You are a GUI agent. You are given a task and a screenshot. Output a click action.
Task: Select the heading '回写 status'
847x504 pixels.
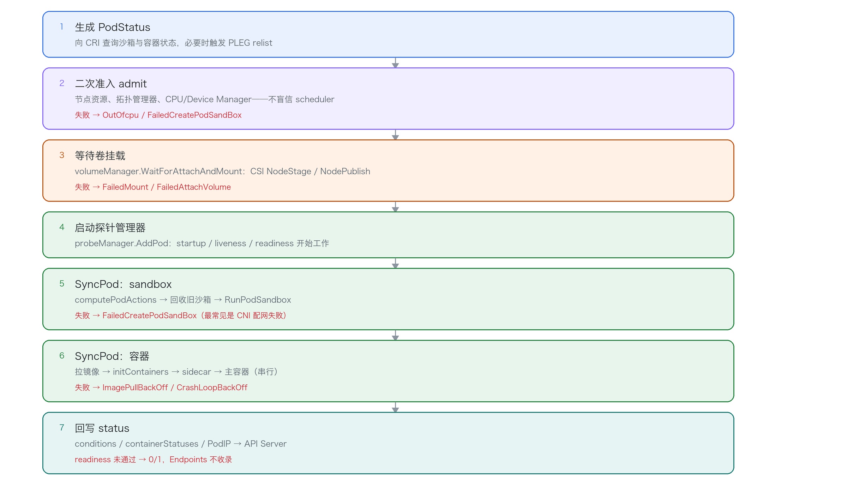coord(102,428)
